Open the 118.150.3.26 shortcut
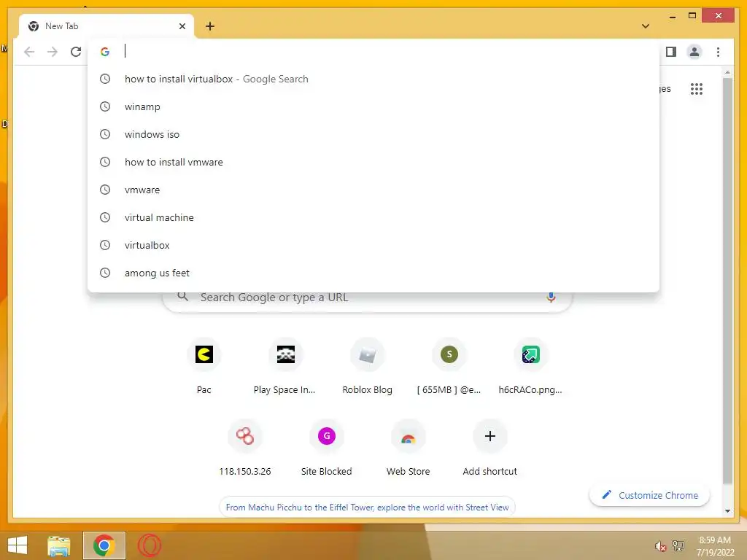The image size is (747, 560). [245, 448]
